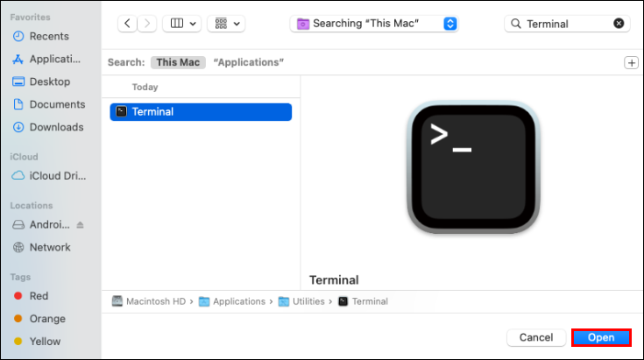Open the Searching "This Mac" location popup
644x360 pixels.
(374, 24)
